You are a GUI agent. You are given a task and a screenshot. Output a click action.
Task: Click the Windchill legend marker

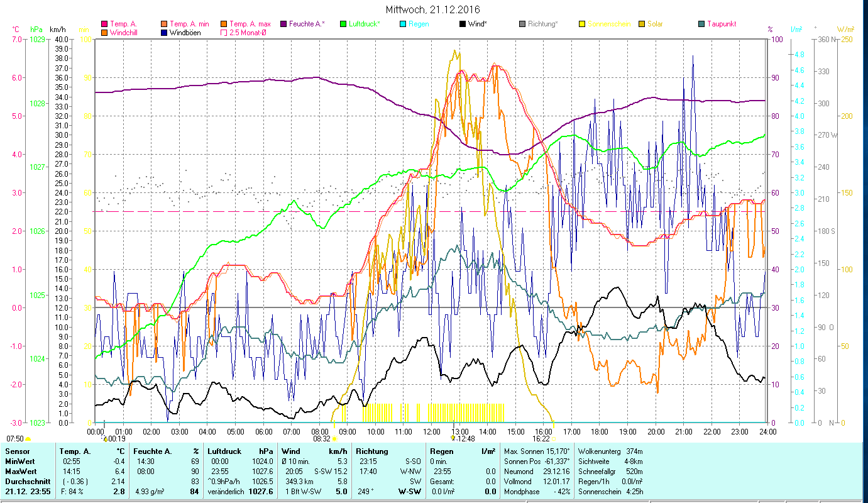[x=104, y=33]
